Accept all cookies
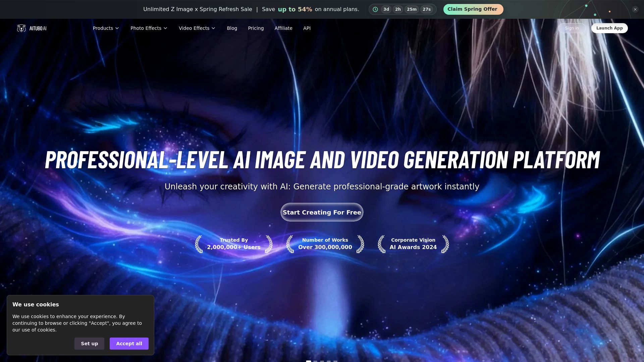Viewport: 644px width, 362px height. 129,344
